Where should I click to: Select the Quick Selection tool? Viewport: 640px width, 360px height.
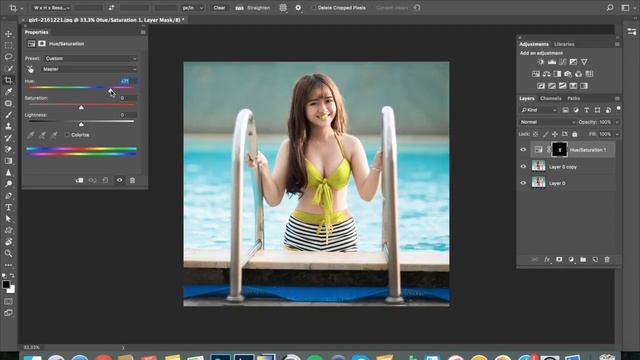[x=8, y=69]
